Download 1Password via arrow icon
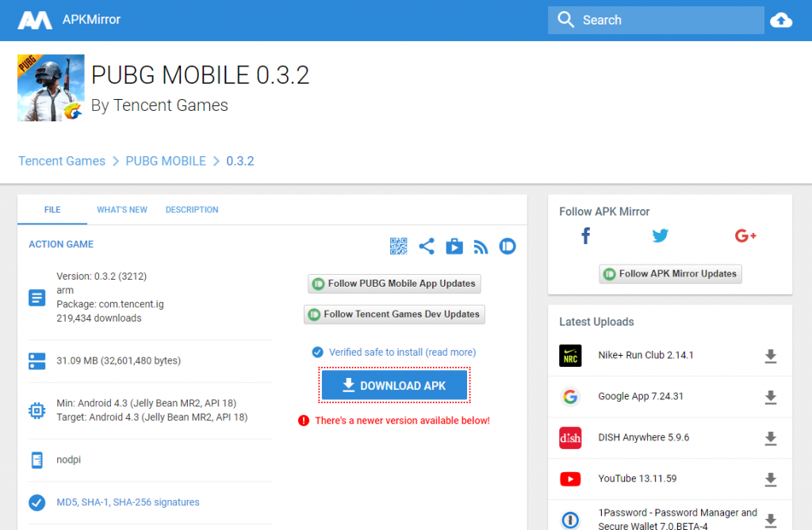The image size is (812, 530). [771, 520]
